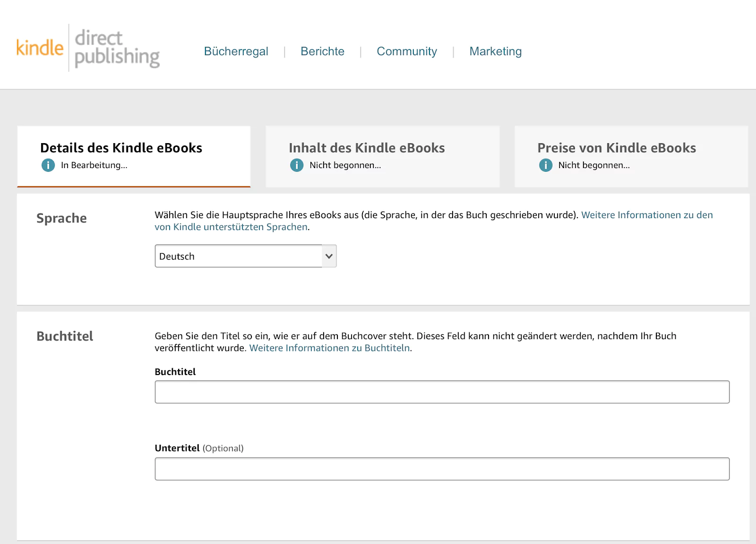Click the info icon next to 'In Bearbeitung'

[47, 165]
